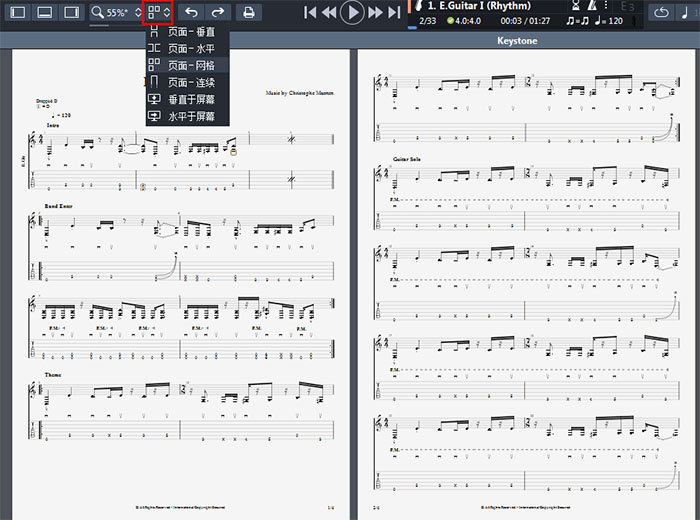Screen dimensions: 700x520
Task: Click the redo arrow icon
Action: (217, 13)
